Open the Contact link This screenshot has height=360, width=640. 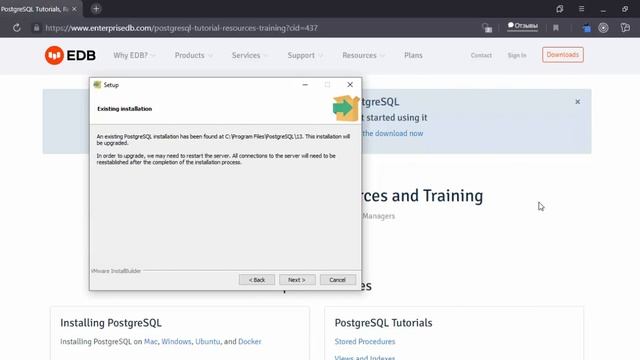coord(481,55)
